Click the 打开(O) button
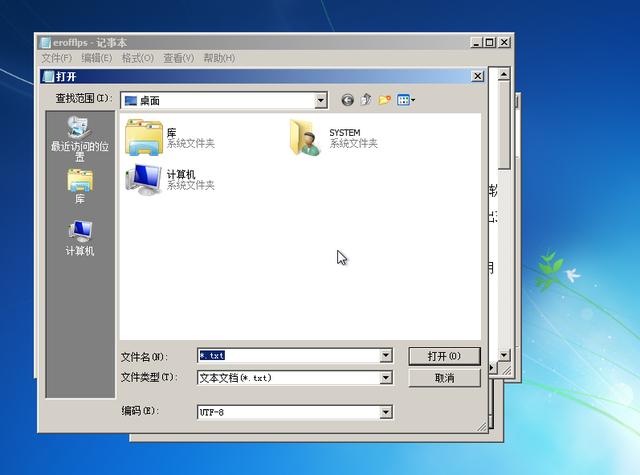Viewport: 640px width, 475px height. click(444, 356)
